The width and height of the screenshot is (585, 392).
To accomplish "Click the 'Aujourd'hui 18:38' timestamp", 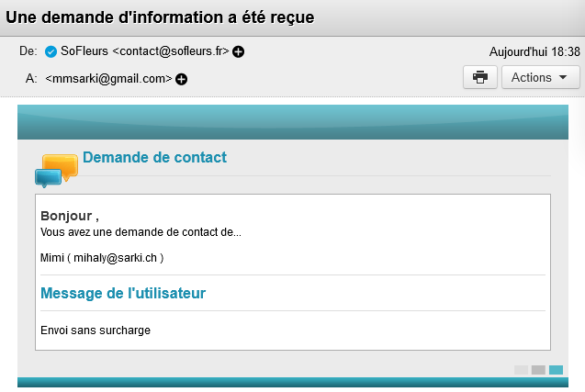I will pyautogui.click(x=535, y=51).
